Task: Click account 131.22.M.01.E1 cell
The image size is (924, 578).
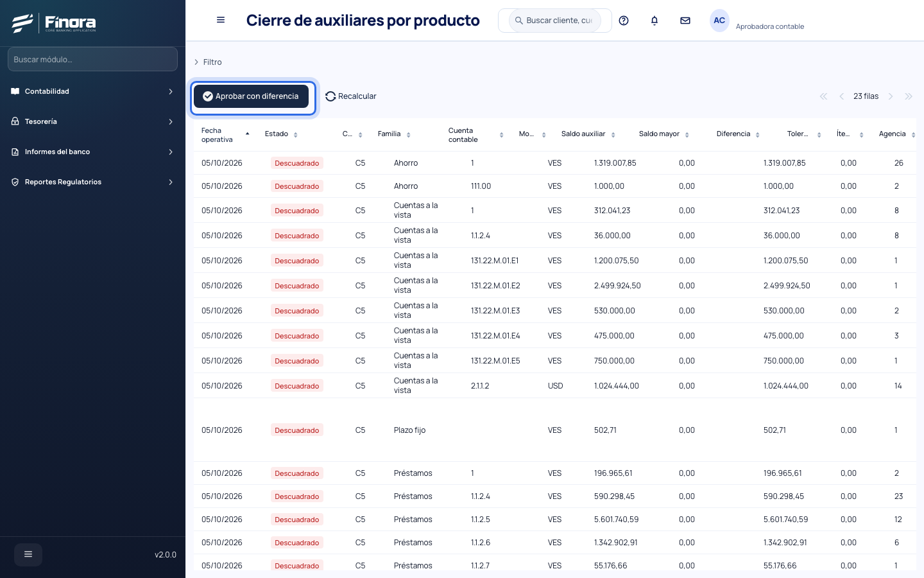Action: coord(495,261)
